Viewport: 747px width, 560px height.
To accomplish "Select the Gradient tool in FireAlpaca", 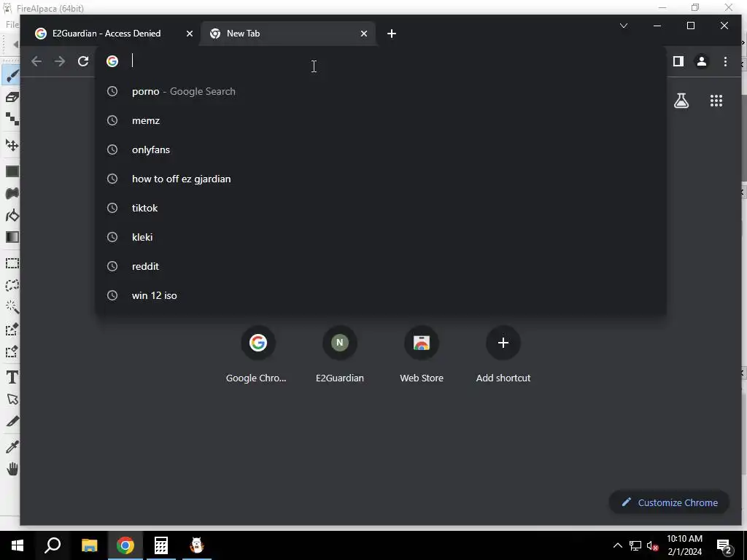I will coord(12,237).
